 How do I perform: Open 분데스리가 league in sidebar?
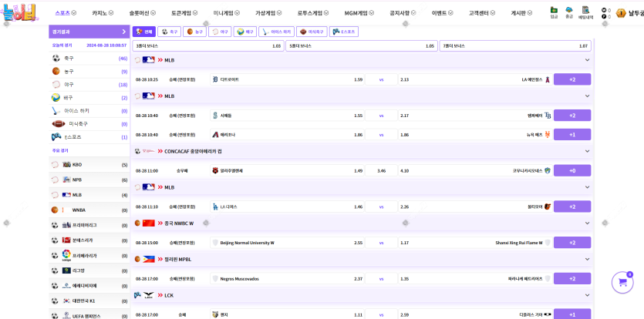89,240
